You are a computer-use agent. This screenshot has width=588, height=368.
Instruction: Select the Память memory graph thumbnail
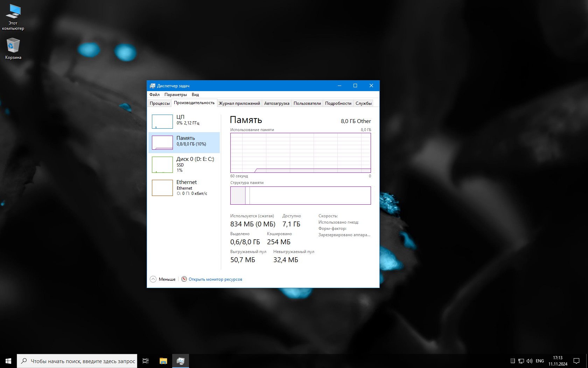(x=162, y=143)
